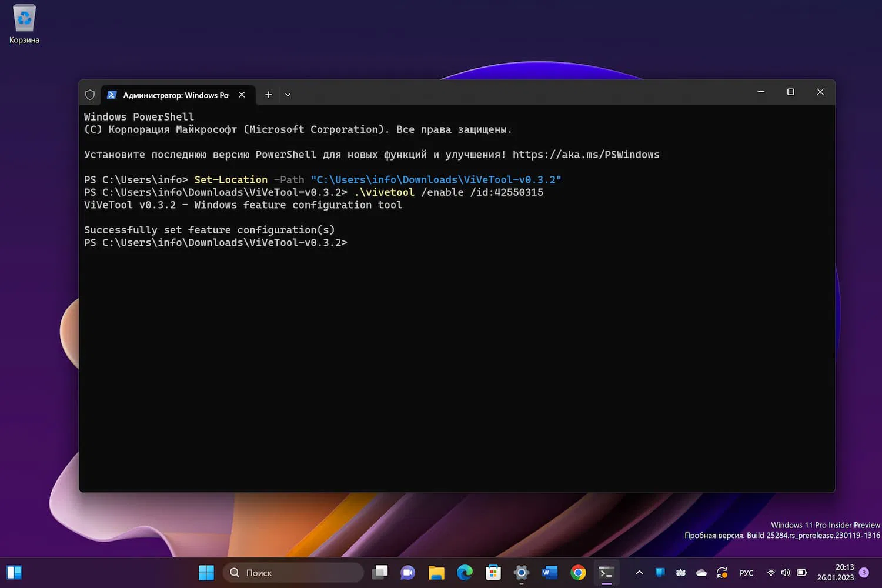Click the quoted ViVeTool-v0.3.2 path string
This screenshot has height=588, width=882.
(x=436, y=180)
